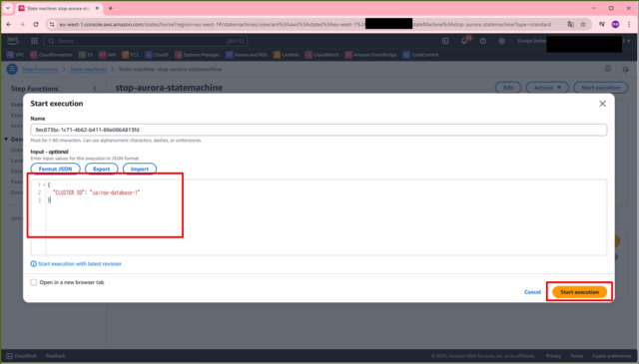Select the 'State machine: stop-aurora' browser tab
The width and height of the screenshot is (639, 364).
coord(59,8)
